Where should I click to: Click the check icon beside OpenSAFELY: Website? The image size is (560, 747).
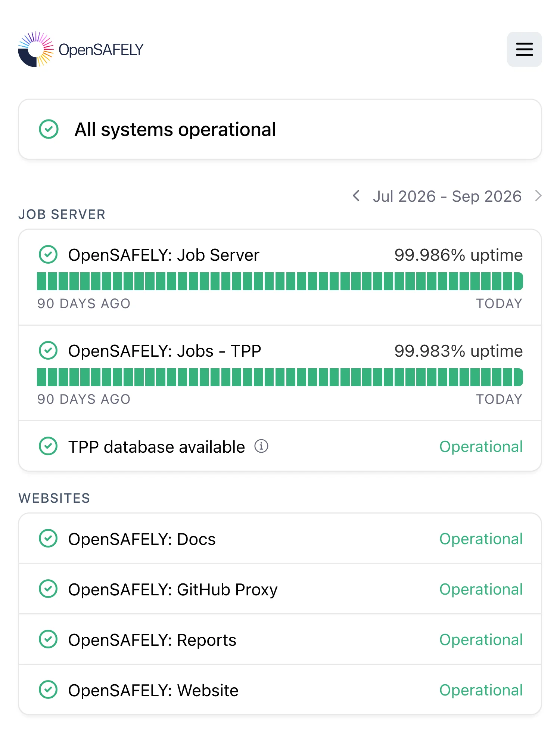click(x=48, y=689)
